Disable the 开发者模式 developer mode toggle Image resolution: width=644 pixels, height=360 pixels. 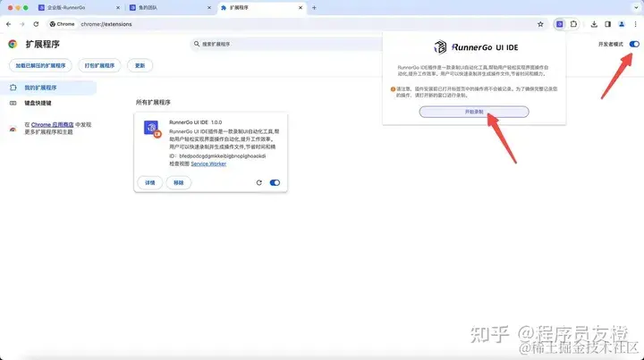pos(634,44)
